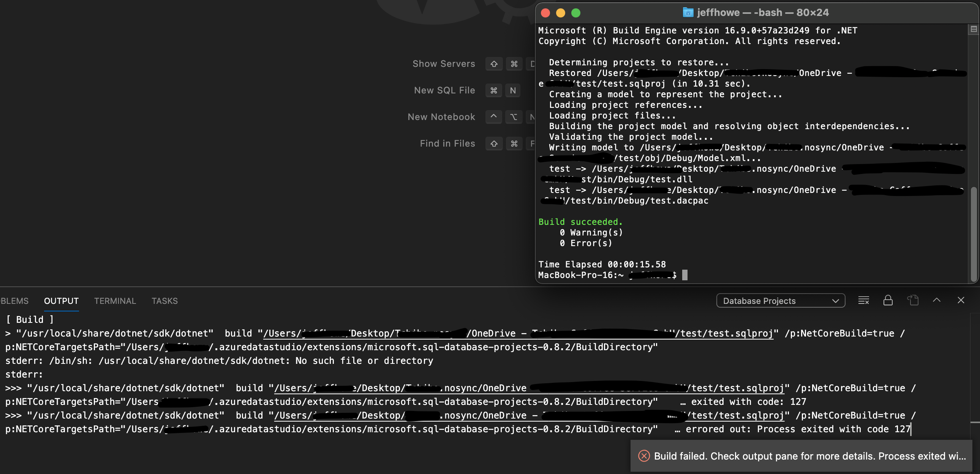Open the second test.sqlproj link ending 'exited with code'
Image resolution: width=980 pixels, height=474 pixels.
tap(529, 389)
